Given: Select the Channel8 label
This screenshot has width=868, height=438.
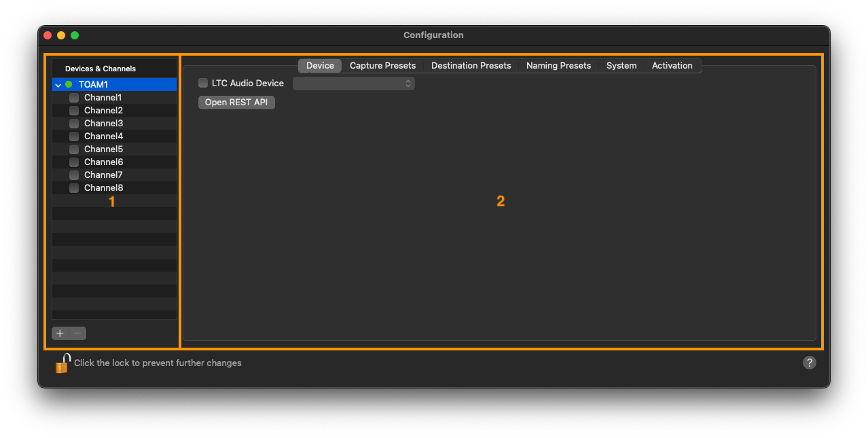Looking at the screenshot, I should click(103, 188).
